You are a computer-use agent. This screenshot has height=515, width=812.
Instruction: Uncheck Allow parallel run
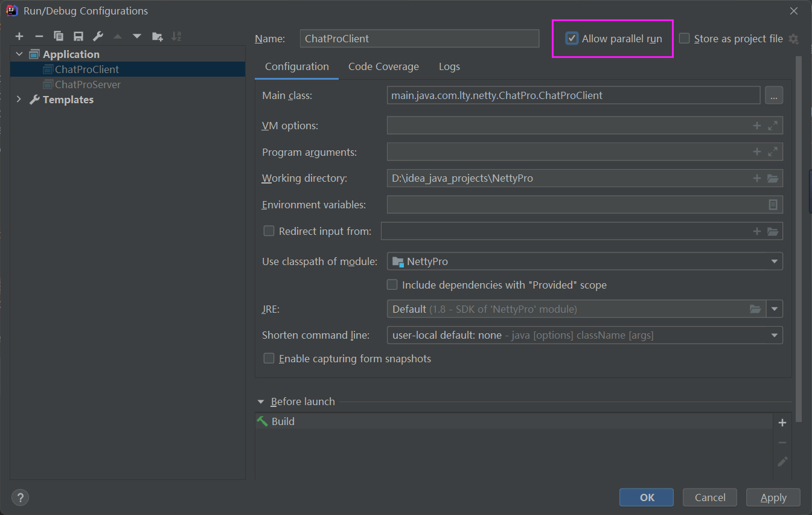pyautogui.click(x=572, y=37)
